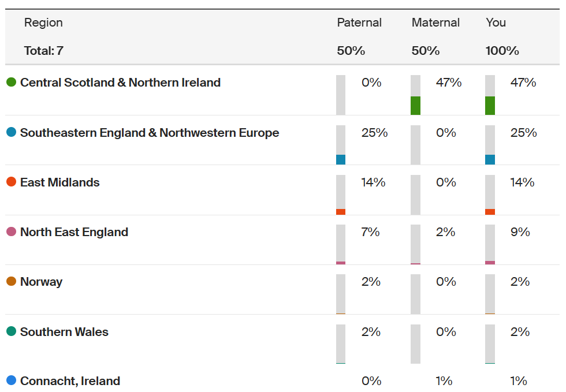Screen dimensions: 566x392
Task: Click the teal Southern Wales region dot
Action: [x=11, y=331]
